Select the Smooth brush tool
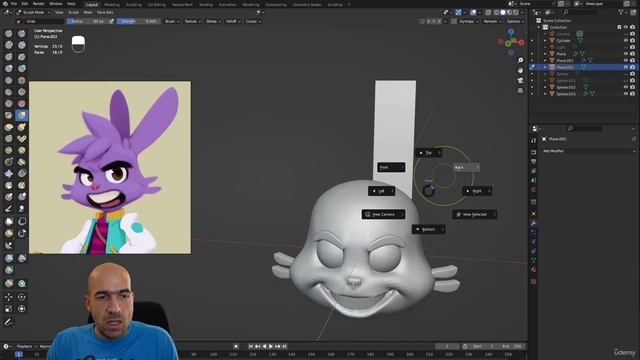 22,80
